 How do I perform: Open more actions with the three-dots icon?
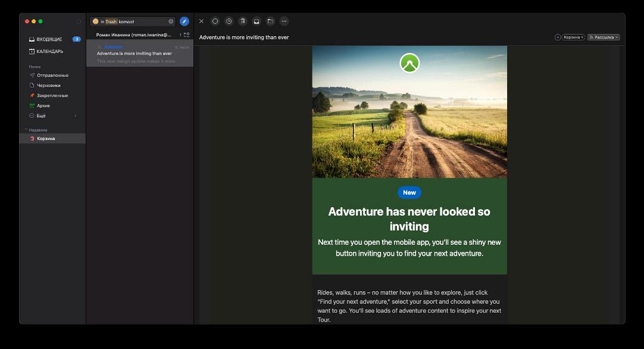(x=284, y=21)
